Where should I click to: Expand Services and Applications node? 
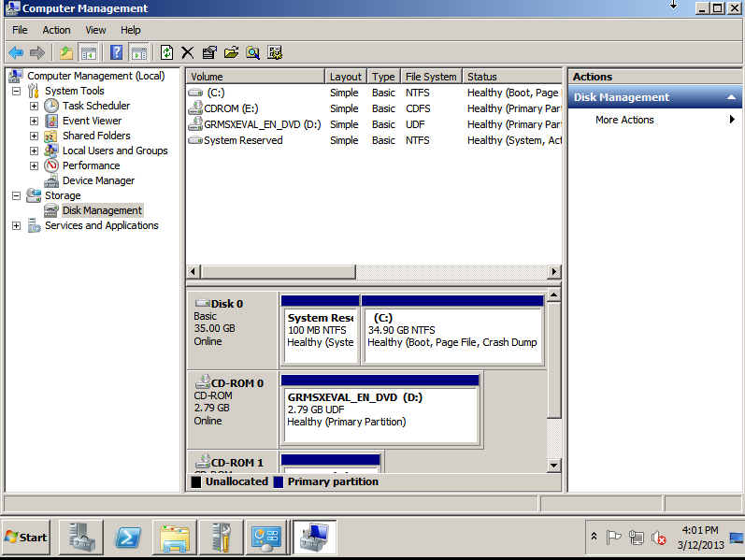click(17, 226)
